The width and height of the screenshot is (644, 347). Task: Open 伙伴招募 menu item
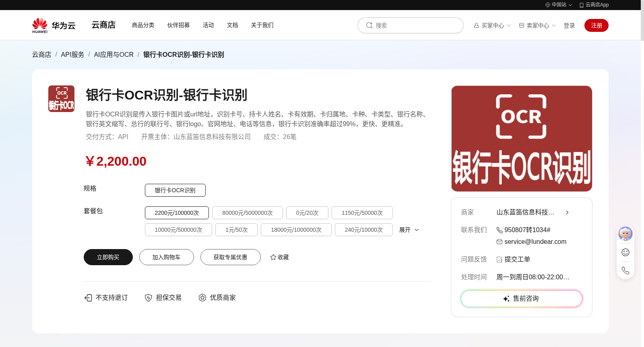click(178, 25)
